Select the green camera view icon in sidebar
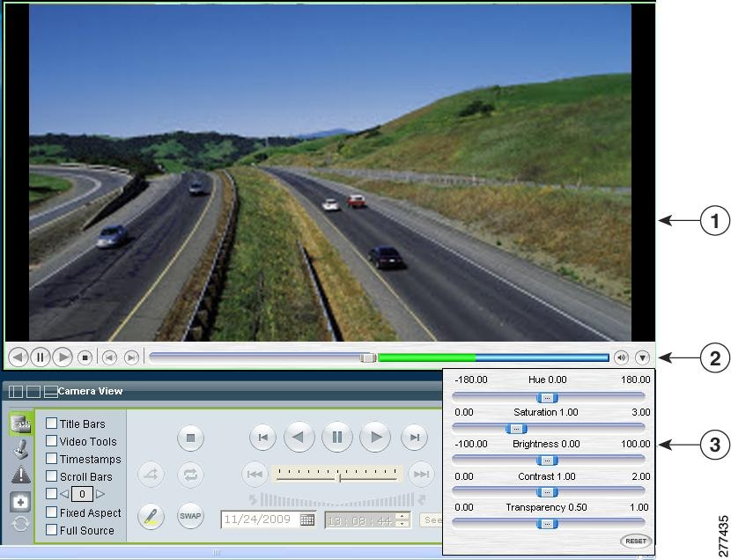The height and width of the screenshot is (560, 731). (x=20, y=424)
